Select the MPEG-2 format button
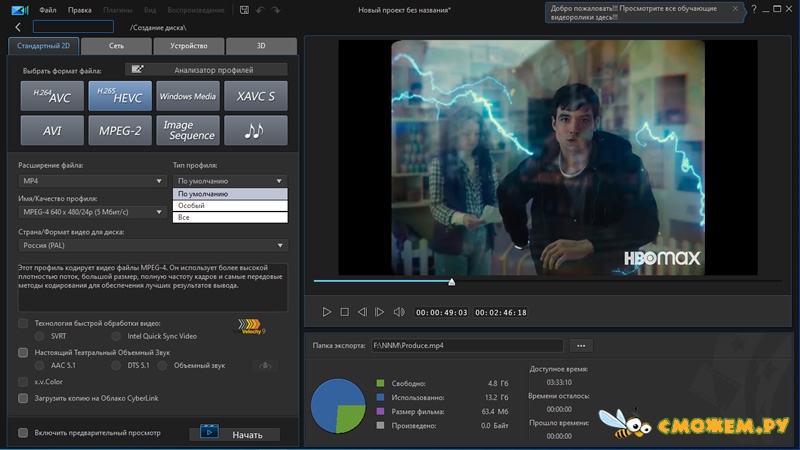The image size is (800, 450). pos(120,131)
